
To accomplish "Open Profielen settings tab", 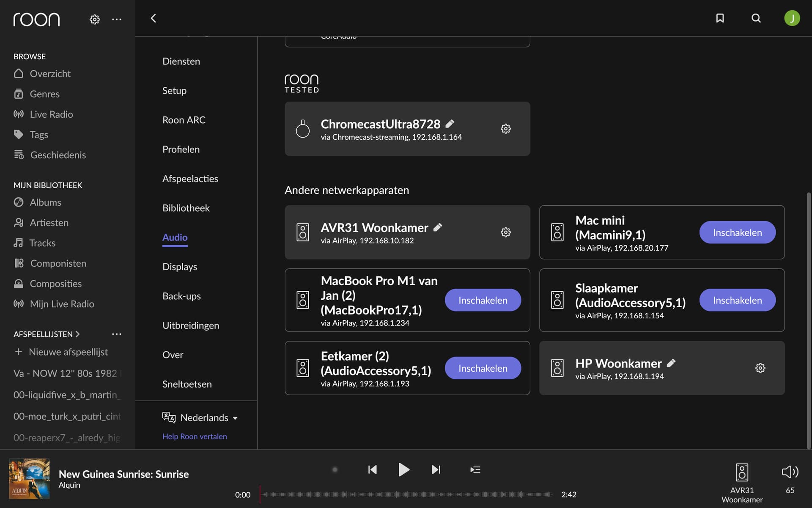I will 181,149.
